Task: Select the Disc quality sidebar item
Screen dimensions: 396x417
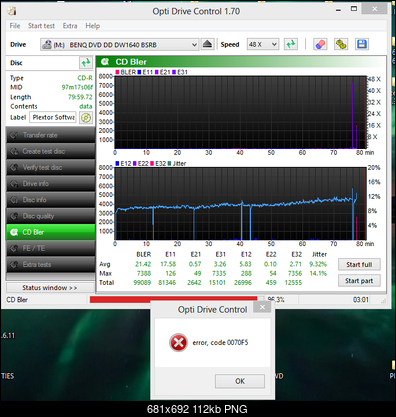Action: point(51,216)
